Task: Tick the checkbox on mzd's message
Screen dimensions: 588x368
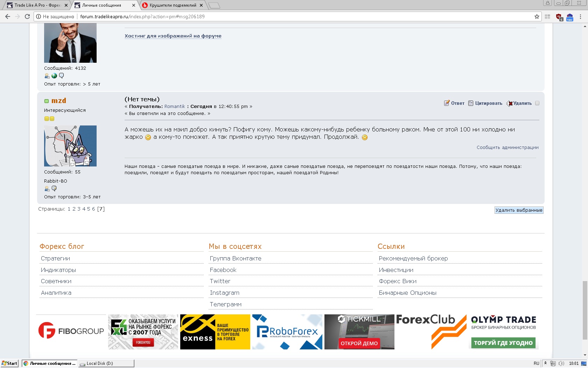Action: 537,103
